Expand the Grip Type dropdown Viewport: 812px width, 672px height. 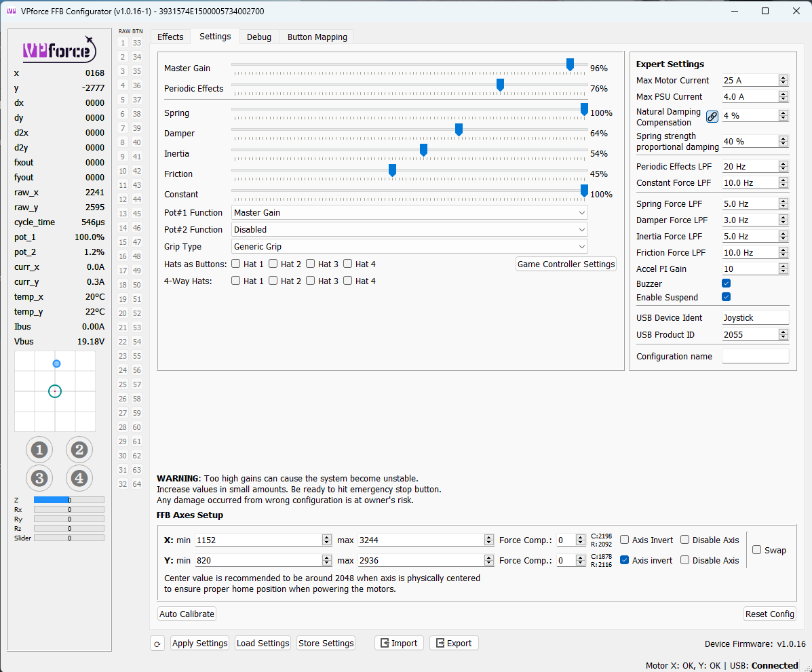(409, 247)
